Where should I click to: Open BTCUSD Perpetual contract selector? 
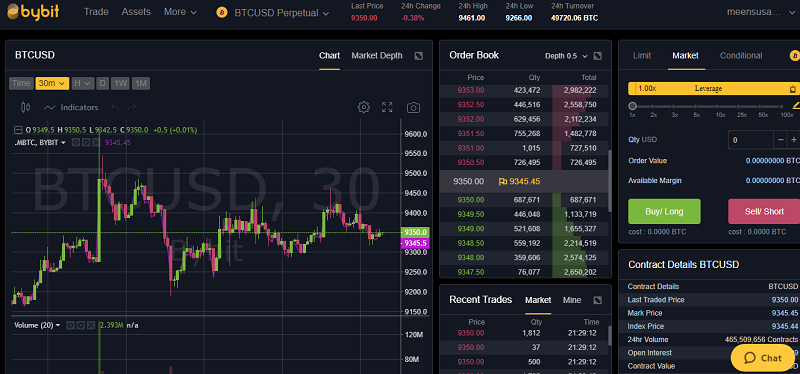pos(282,13)
